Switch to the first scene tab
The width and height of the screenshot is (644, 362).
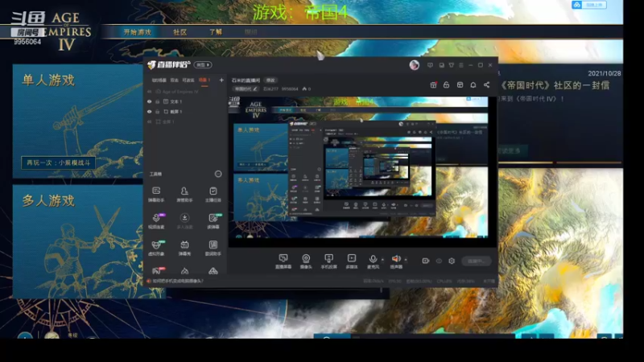[x=159, y=80]
